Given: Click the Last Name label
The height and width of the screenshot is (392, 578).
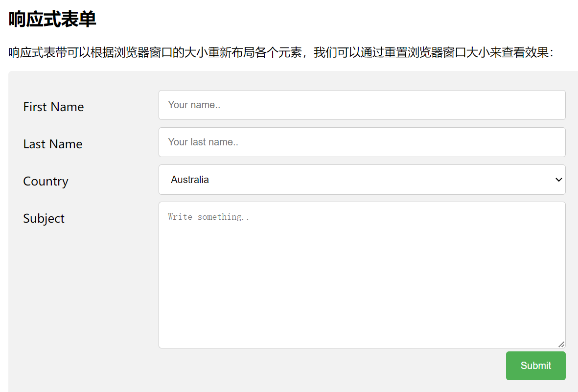Looking at the screenshot, I should click(x=53, y=144).
